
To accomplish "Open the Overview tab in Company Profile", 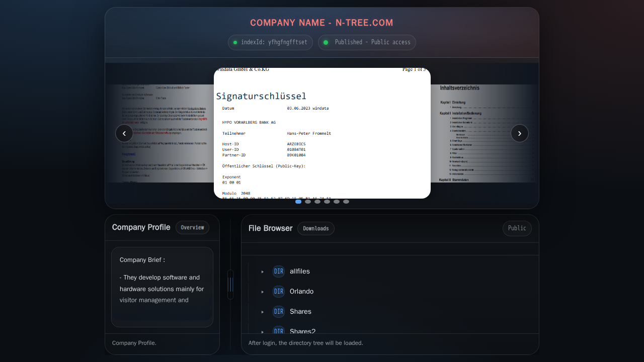I will 192,228.
